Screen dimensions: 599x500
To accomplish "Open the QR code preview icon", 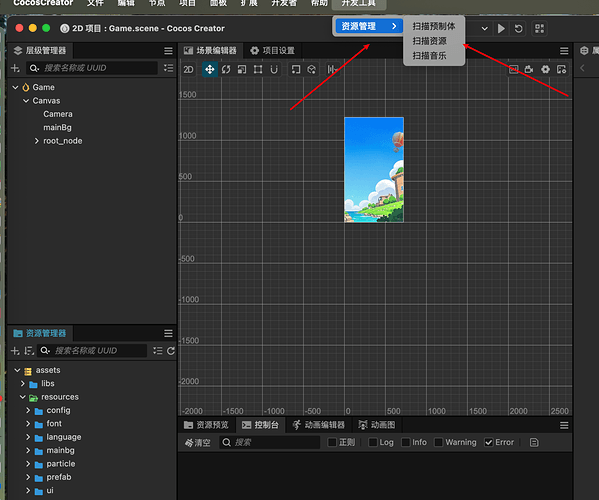I will 539,29.
